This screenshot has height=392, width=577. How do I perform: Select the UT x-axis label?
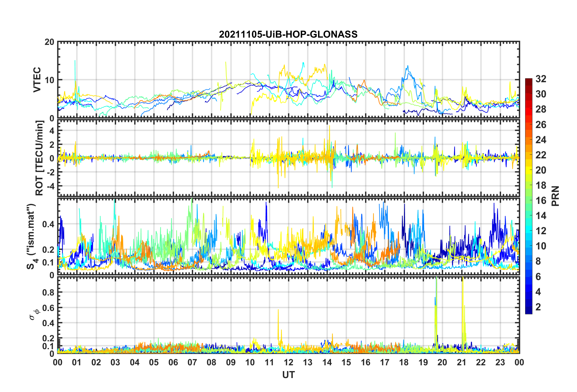coord(288,375)
